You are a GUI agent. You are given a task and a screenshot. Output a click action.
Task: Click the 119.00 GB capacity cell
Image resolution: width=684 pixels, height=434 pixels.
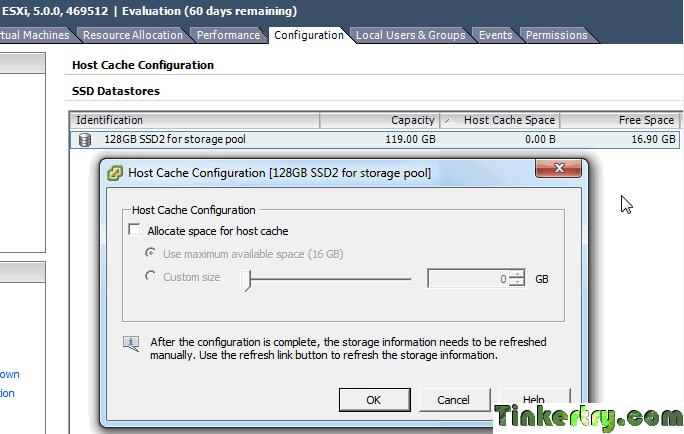[410, 140]
